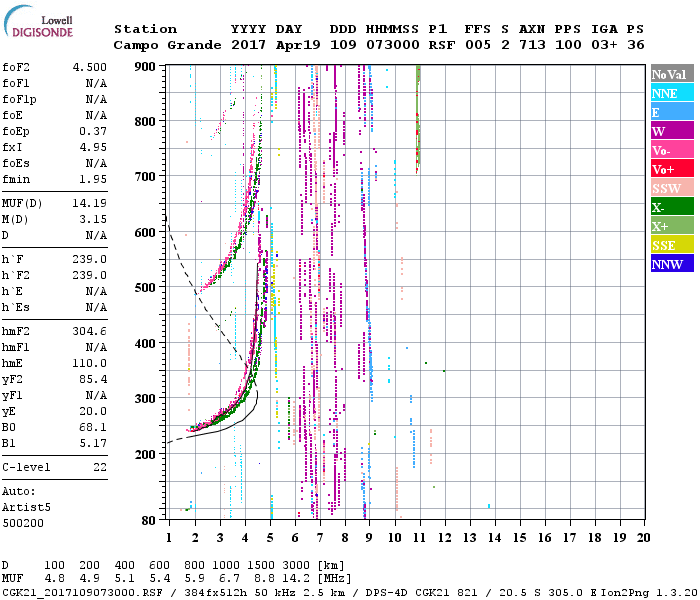Click the AXN value 713
The height and width of the screenshot is (600, 700).
(x=532, y=45)
